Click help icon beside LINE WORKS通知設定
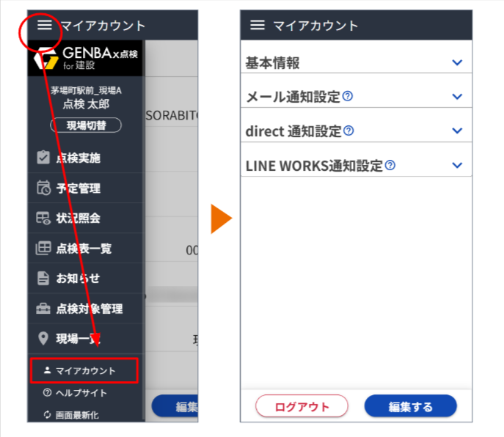The height and width of the screenshot is (437, 504). point(390,165)
